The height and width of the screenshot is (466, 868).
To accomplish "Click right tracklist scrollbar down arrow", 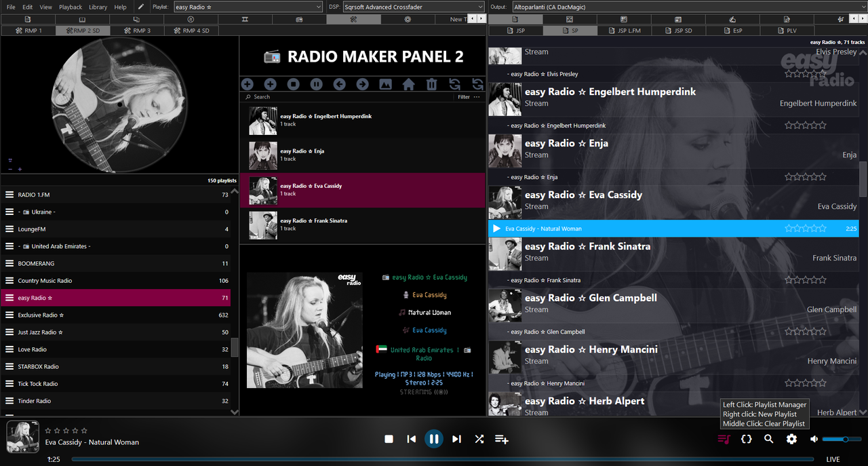I will click(863, 412).
